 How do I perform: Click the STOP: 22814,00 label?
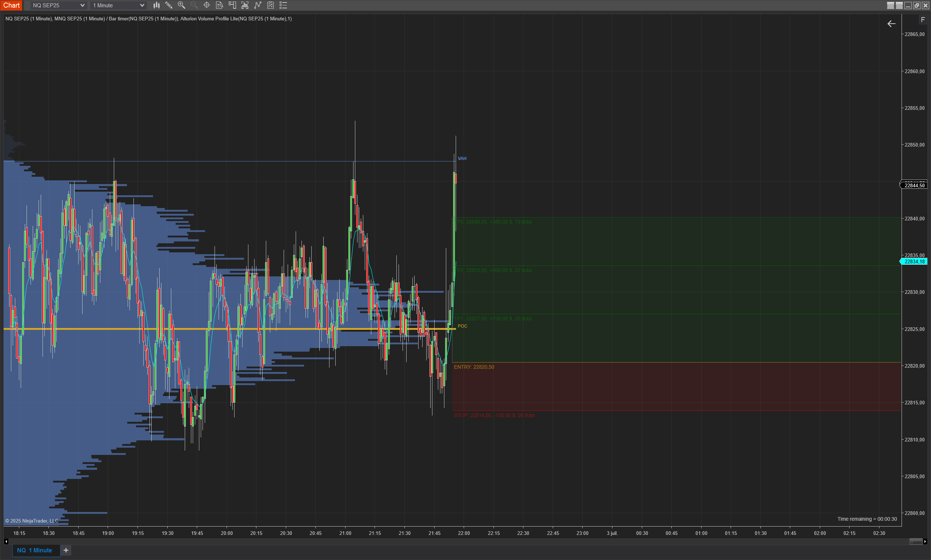494,415
